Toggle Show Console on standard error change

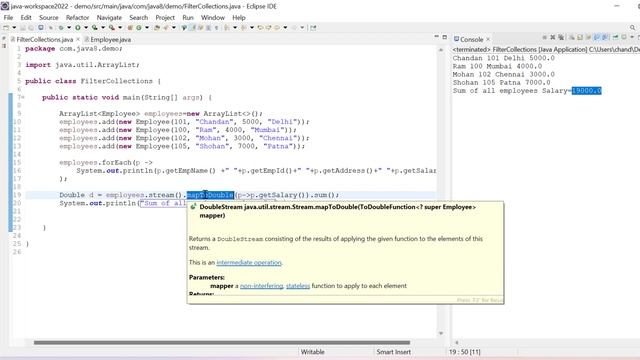pos(605,37)
